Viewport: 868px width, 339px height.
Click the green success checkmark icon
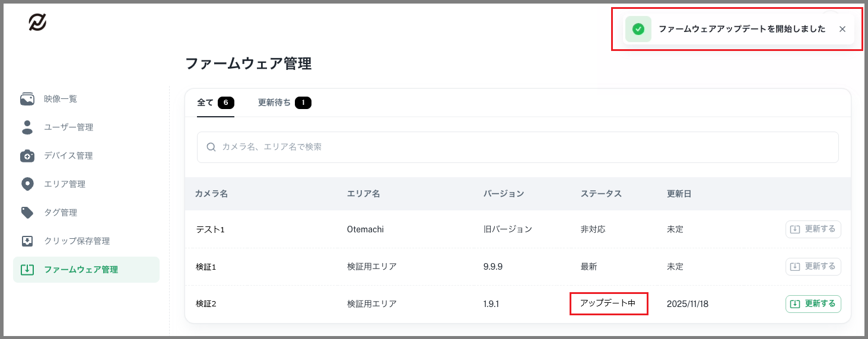coord(638,29)
